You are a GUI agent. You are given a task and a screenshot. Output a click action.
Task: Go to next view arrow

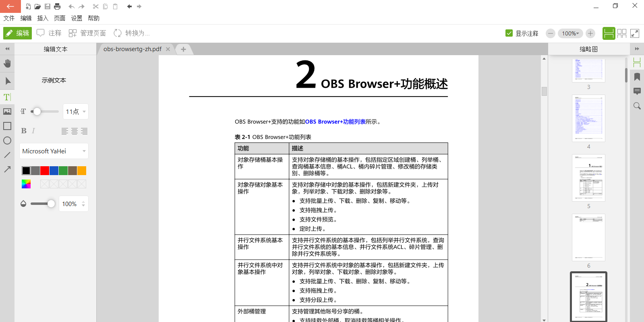(139, 6)
